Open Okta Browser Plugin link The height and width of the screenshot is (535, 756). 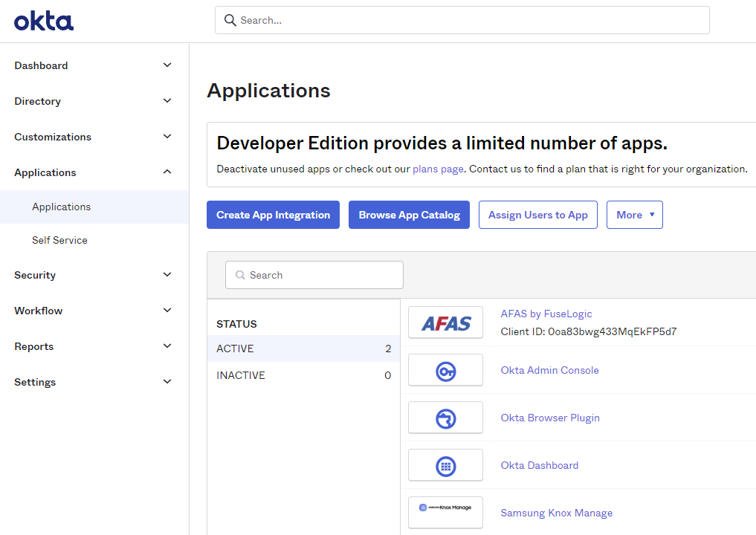[x=550, y=418]
